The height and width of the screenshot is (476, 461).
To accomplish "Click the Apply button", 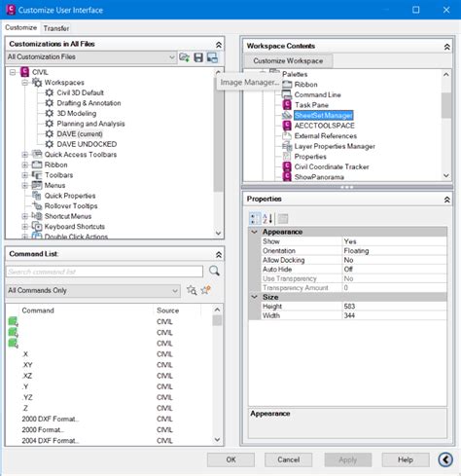I will click(348, 459).
